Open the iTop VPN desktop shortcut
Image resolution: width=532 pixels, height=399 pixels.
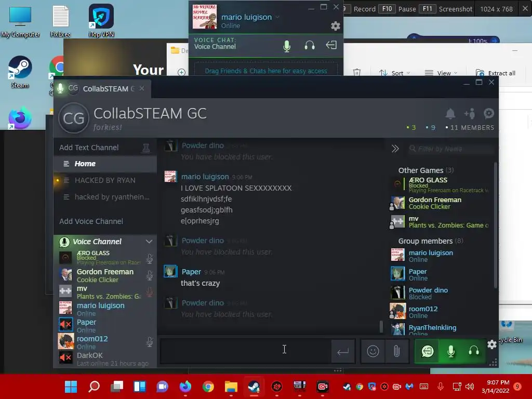pos(101,20)
